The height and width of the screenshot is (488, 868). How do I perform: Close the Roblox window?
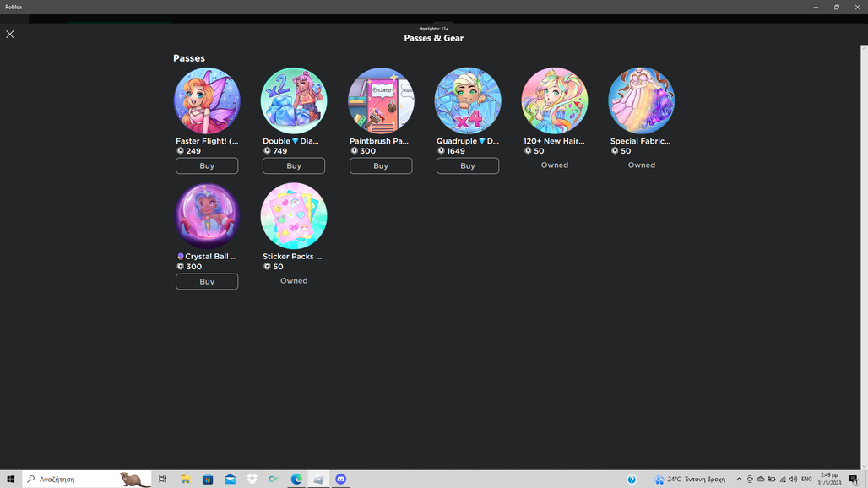coord(858,8)
